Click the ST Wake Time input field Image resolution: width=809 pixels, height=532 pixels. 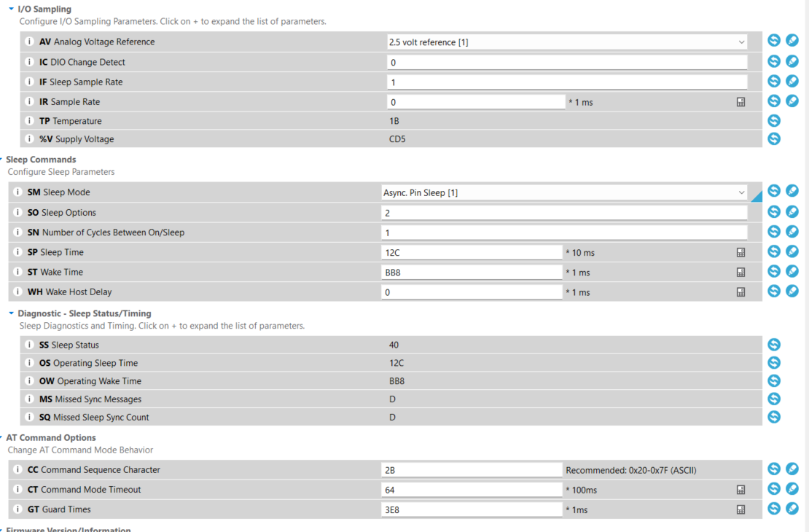[x=472, y=273]
